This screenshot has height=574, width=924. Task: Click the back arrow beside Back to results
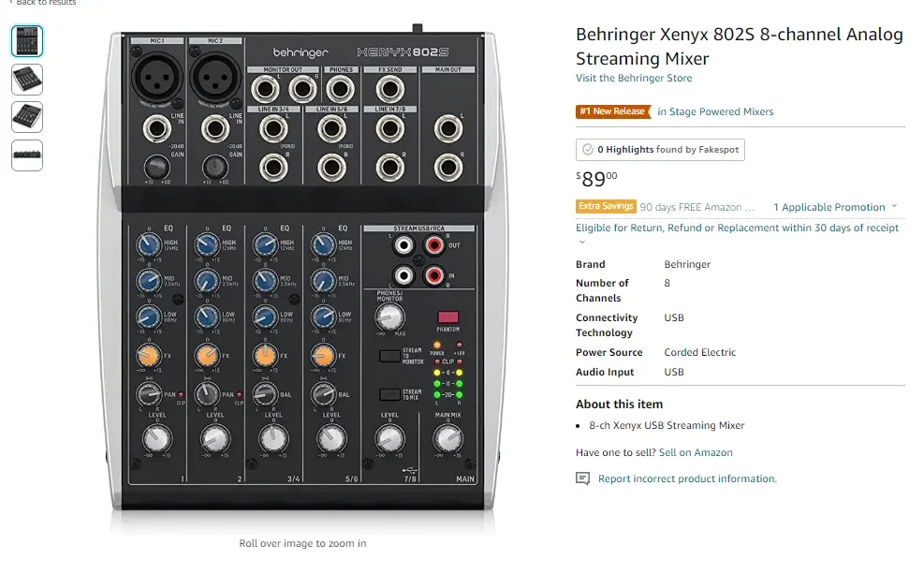(x=11, y=3)
